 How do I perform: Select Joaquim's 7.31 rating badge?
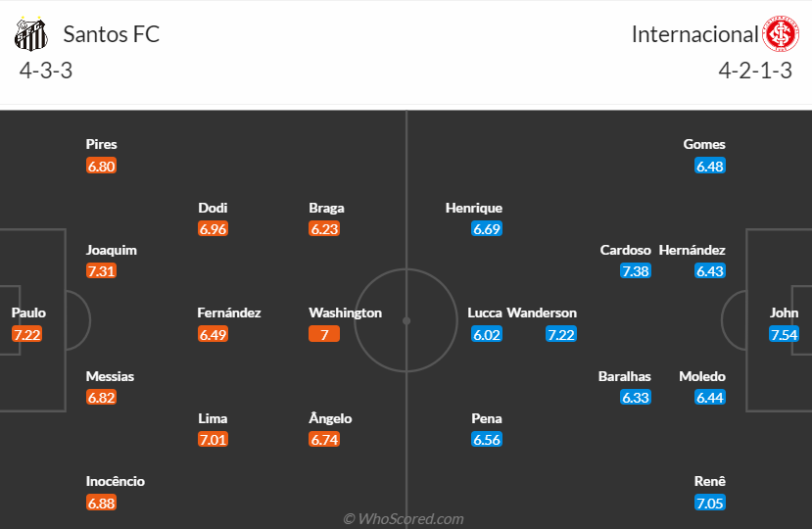click(102, 271)
